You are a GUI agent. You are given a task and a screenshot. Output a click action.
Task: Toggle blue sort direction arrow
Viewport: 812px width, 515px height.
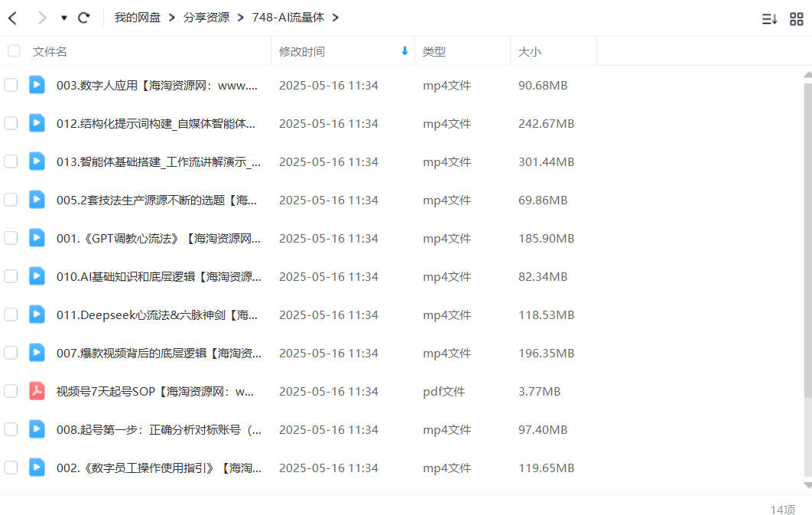pyautogui.click(x=404, y=51)
